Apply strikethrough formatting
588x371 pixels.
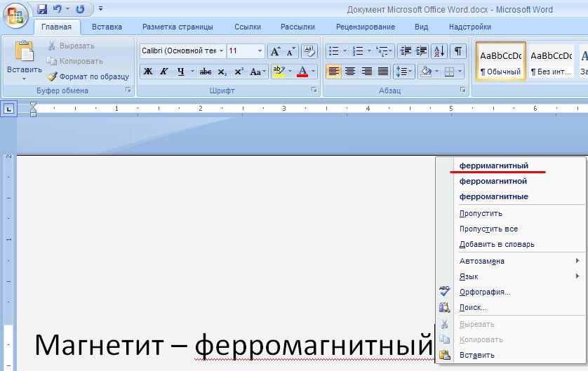[x=205, y=72]
